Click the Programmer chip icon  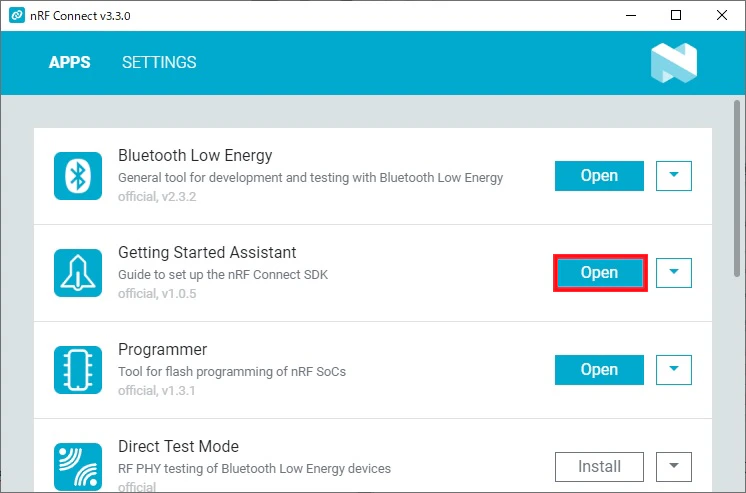[x=78, y=370]
